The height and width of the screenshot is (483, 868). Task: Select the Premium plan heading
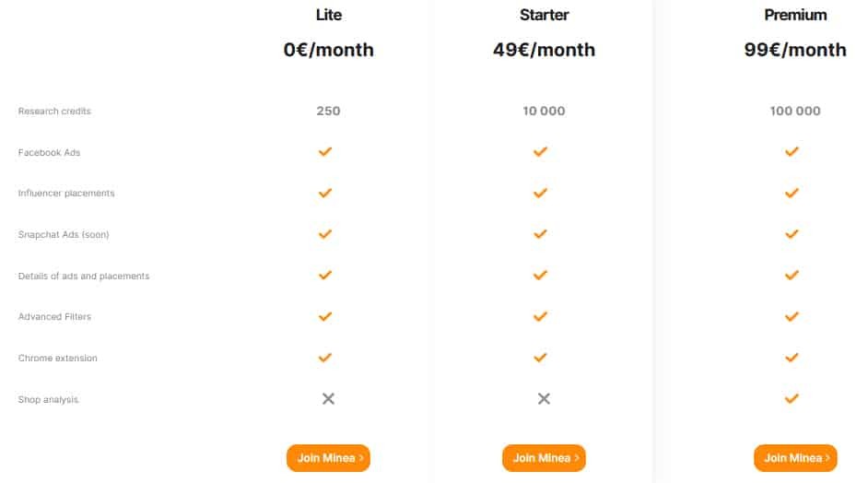coord(795,15)
